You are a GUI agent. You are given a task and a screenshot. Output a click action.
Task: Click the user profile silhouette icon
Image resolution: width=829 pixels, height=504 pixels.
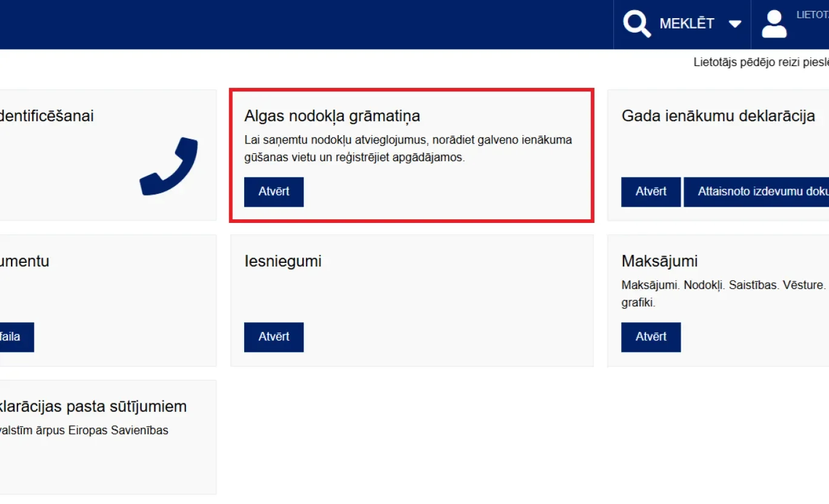774,24
